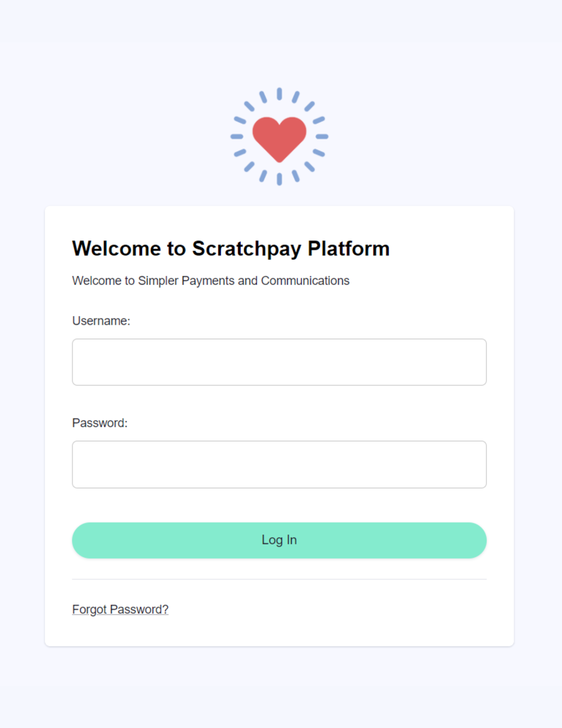
Task: Click the Username: label
Action: pos(101,321)
